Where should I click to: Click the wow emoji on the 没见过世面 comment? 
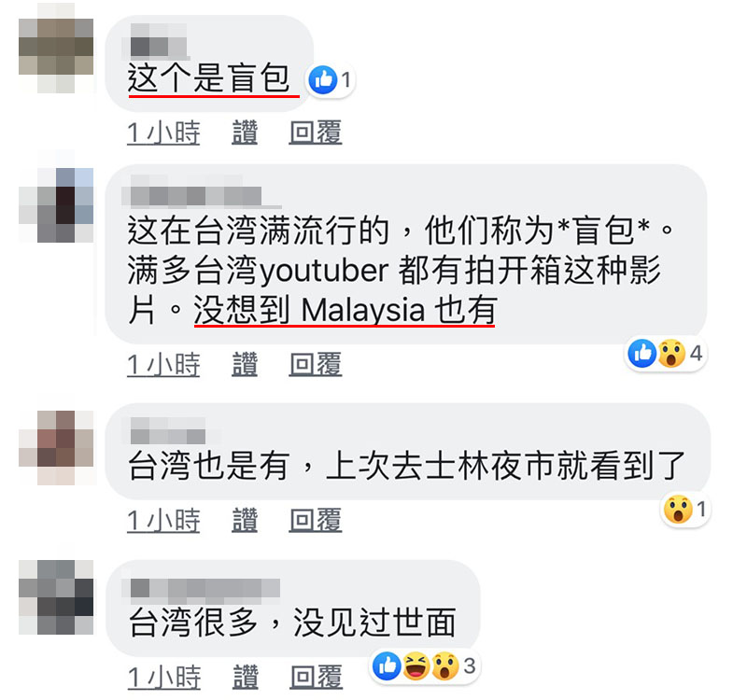tap(445, 665)
